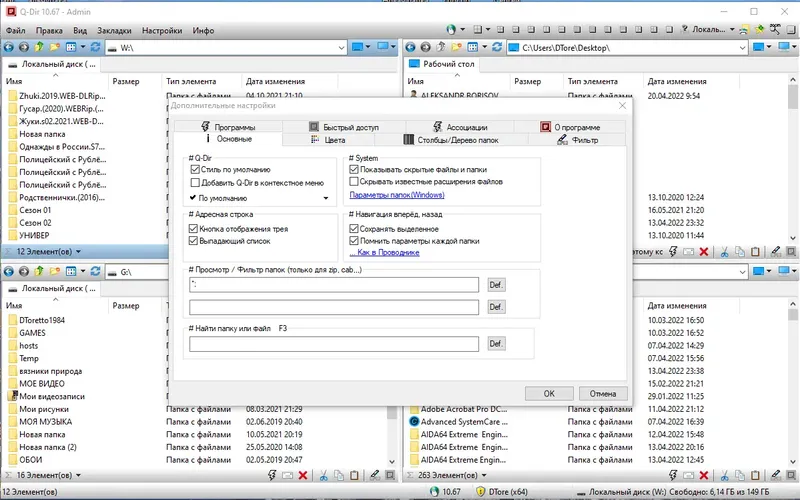Open the zoom magnifier tool in toolbar
This screenshot has width=800, height=500.
coord(775,30)
